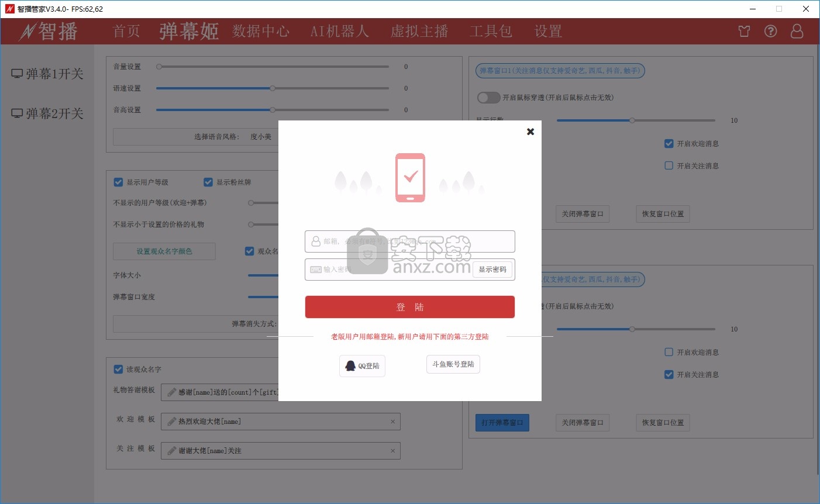The height and width of the screenshot is (504, 820).
Task: Click 设置观众名字颜色 button
Action: click(164, 251)
